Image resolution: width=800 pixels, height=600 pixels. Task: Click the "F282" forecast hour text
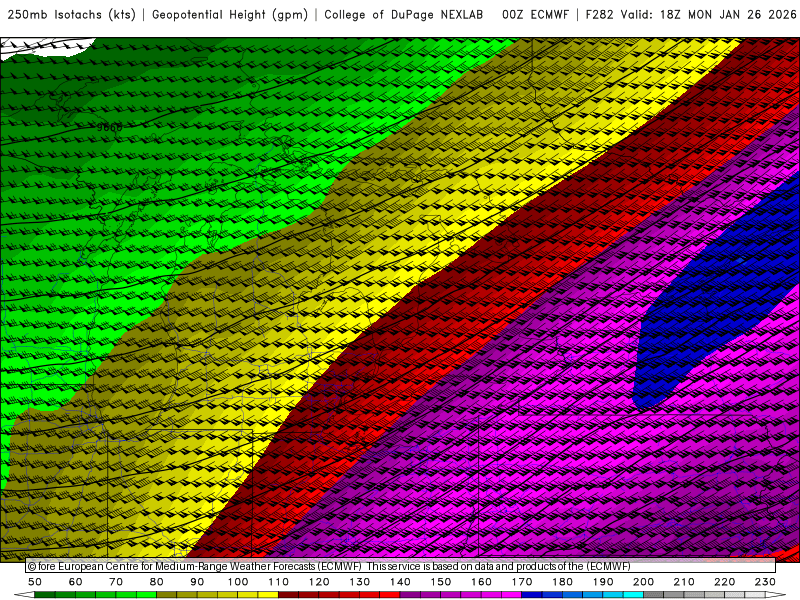click(x=599, y=15)
